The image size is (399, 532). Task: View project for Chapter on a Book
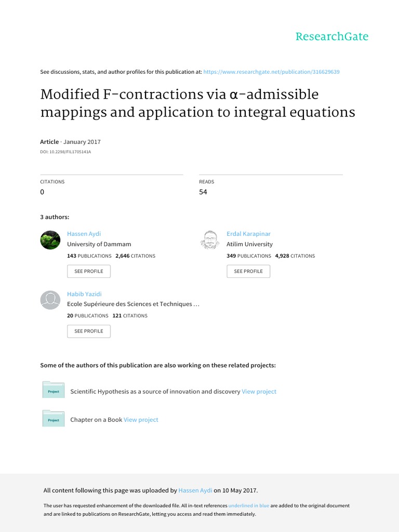(x=141, y=420)
